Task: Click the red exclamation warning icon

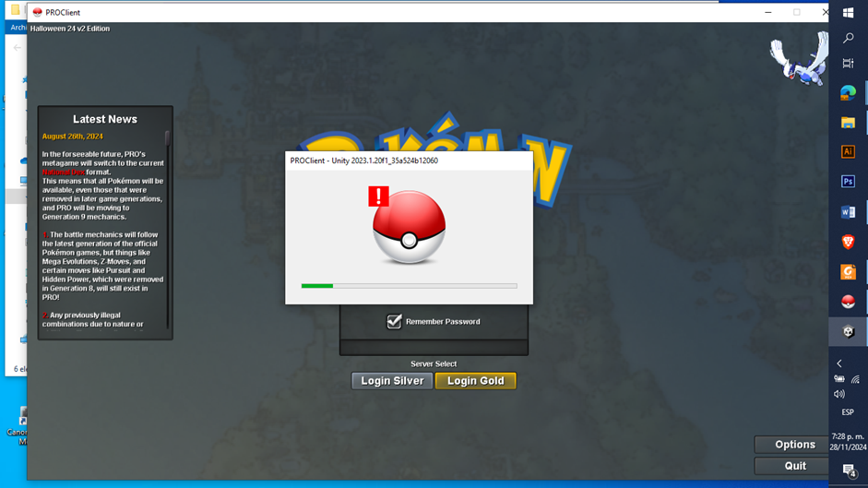Action: pyautogui.click(x=378, y=196)
